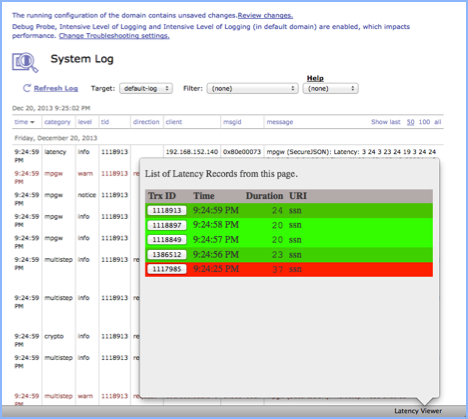
Task: Sort by the category column header
Action: pos(57,122)
